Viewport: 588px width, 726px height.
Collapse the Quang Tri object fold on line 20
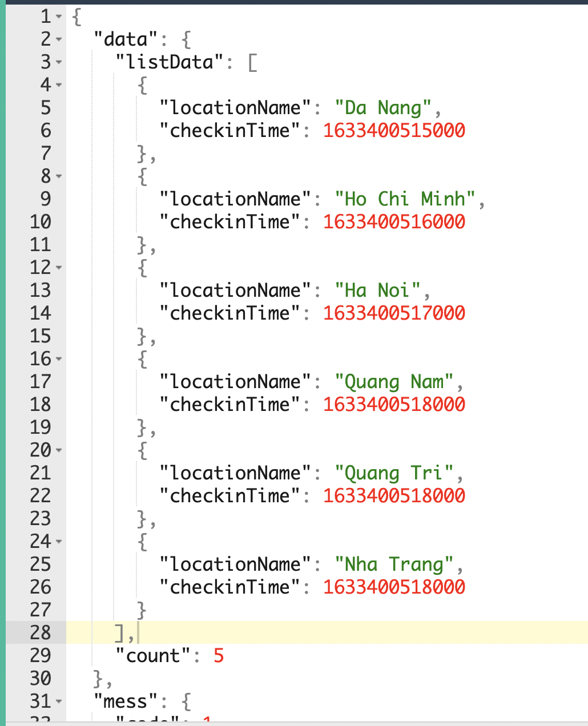tap(59, 450)
